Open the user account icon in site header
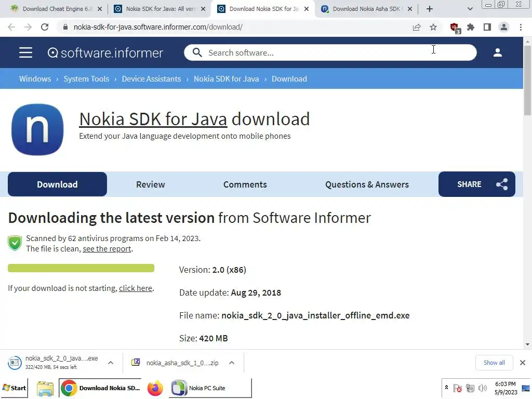 click(x=497, y=52)
